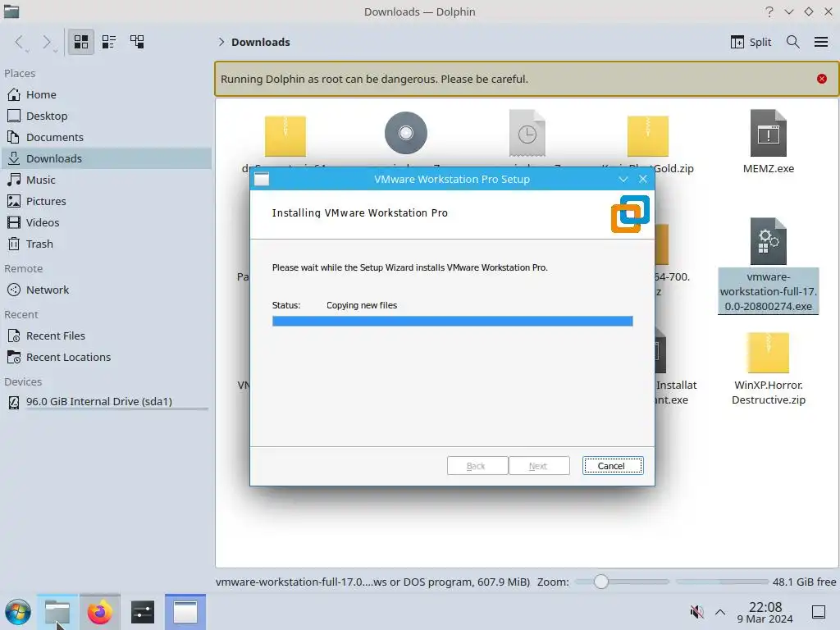Viewport: 840px width, 630px height.
Task: Click the disabled Back button
Action: coord(477,466)
